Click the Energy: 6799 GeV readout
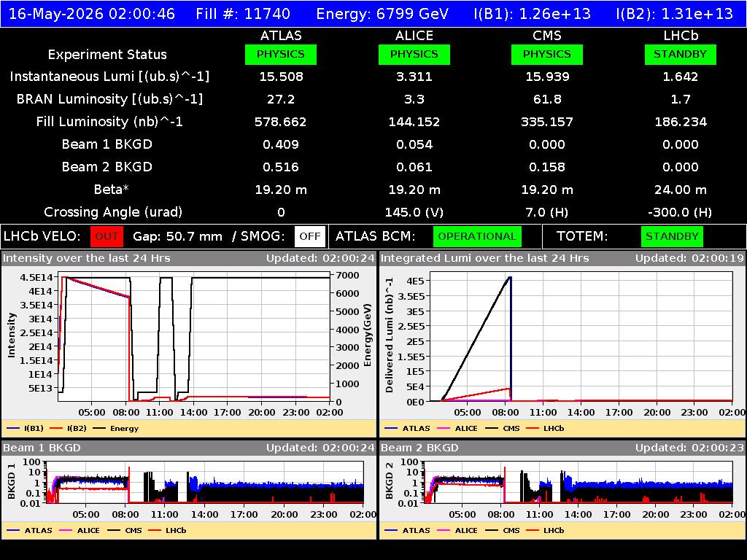The height and width of the screenshot is (560, 747). (x=382, y=14)
